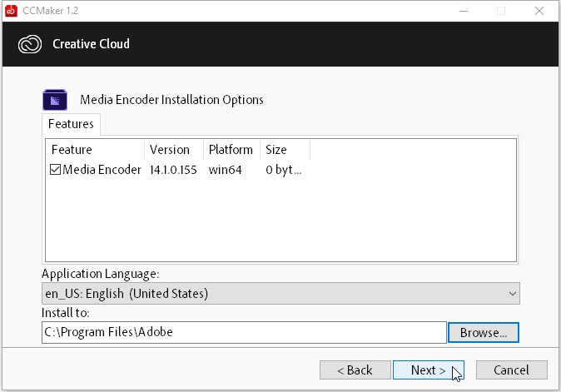Go to previous step with < Back

(355, 370)
